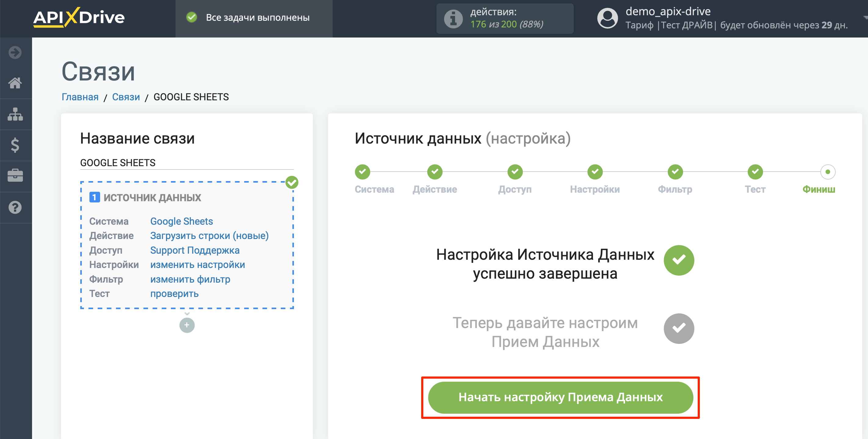Click Загрузить строки (новые) link
868x439 pixels.
point(209,236)
